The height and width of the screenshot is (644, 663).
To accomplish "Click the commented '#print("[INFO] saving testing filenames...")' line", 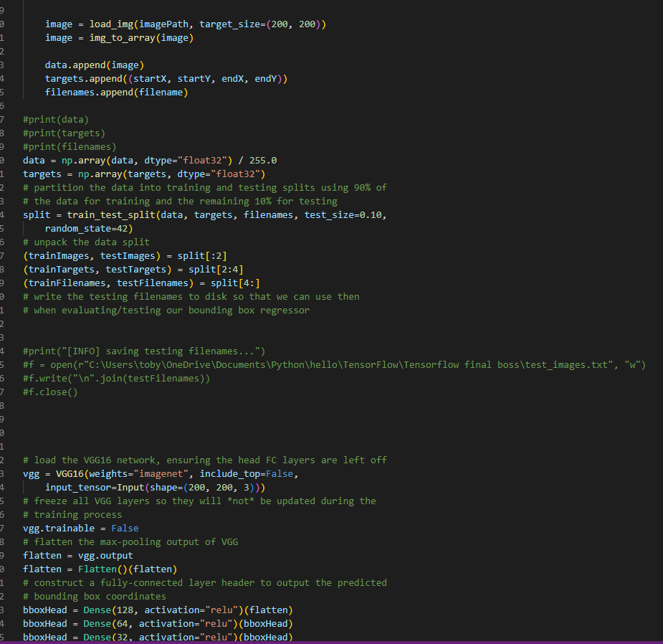I will 144,351.
